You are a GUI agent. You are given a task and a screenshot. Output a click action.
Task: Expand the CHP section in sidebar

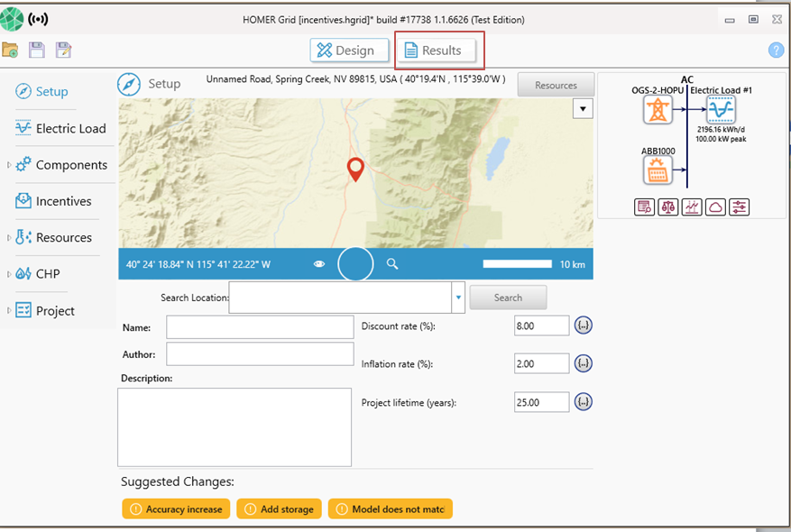pyautogui.click(x=9, y=274)
